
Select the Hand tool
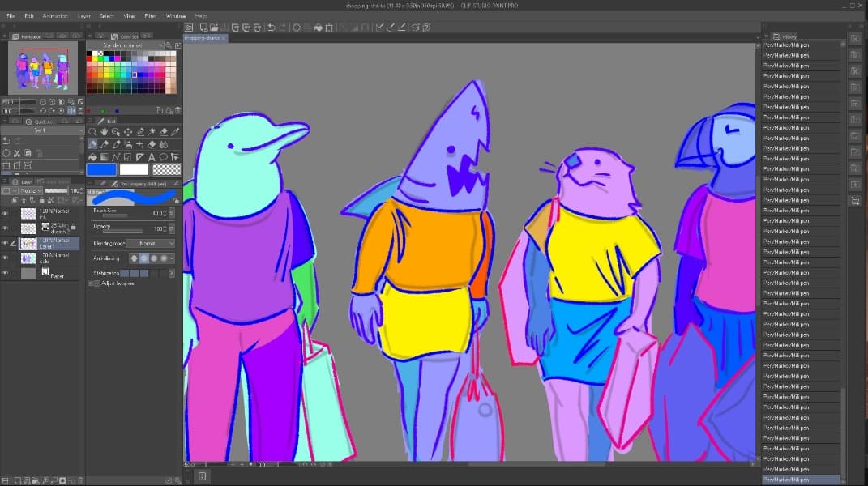click(104, 131)
